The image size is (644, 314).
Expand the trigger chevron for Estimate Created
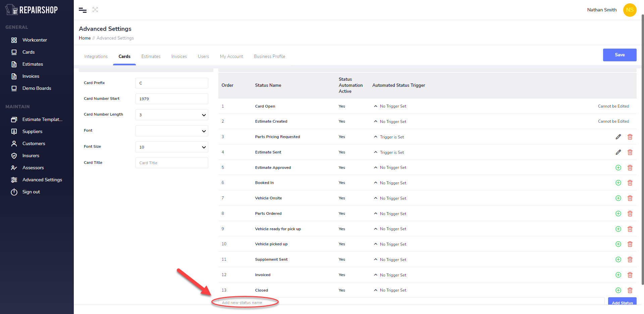375,121
